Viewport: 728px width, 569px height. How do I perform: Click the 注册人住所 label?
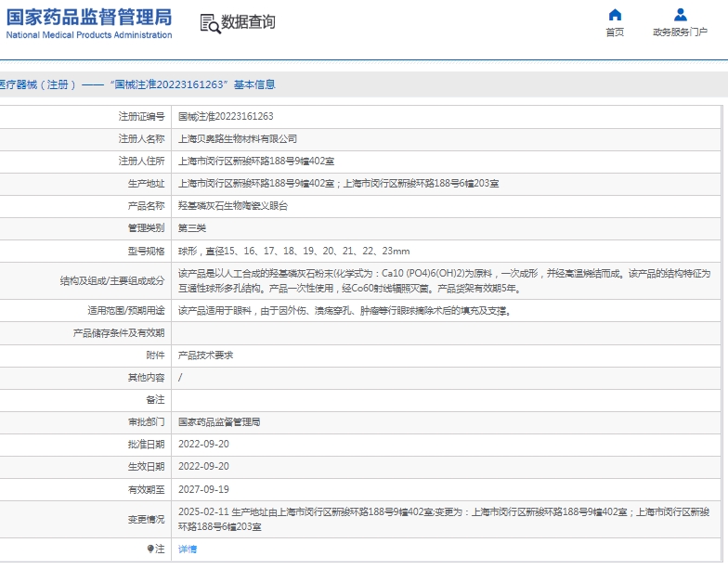[x=141, y=162]
